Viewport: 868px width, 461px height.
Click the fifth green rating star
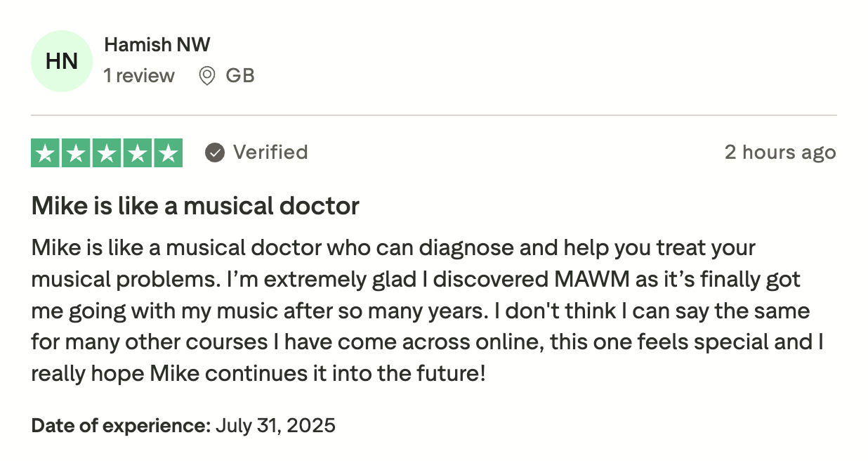(x=168, y=153)
